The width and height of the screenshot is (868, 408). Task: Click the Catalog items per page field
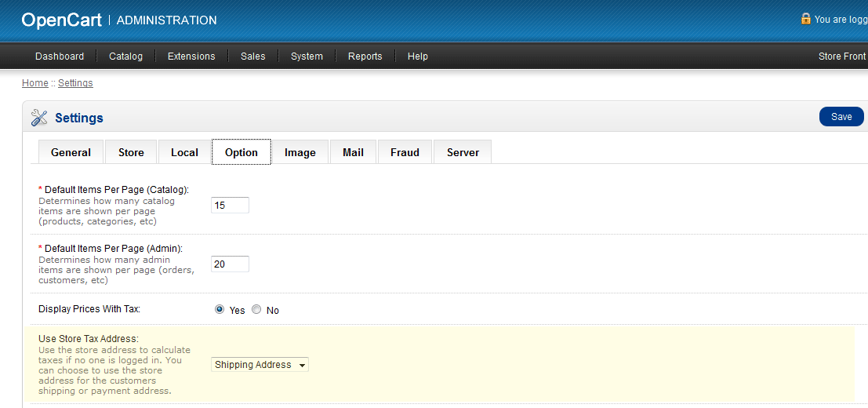tap(230, 206)
